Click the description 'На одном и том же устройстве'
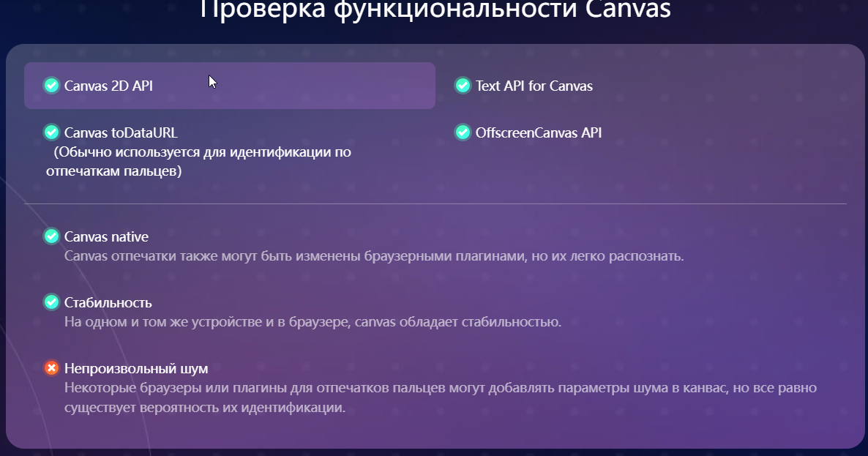 coord(313,322)
